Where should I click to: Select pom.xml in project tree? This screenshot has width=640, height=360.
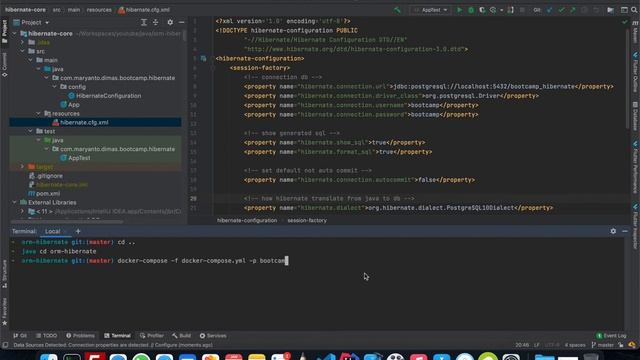44,193
